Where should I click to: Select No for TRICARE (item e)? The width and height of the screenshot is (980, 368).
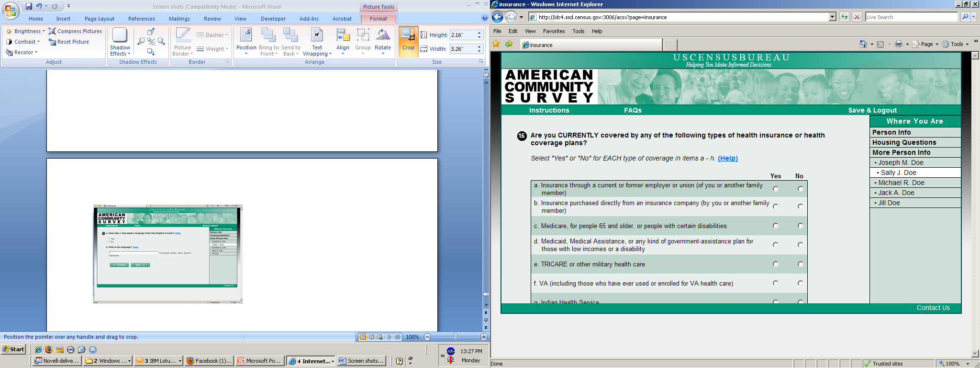pos(800,264)
